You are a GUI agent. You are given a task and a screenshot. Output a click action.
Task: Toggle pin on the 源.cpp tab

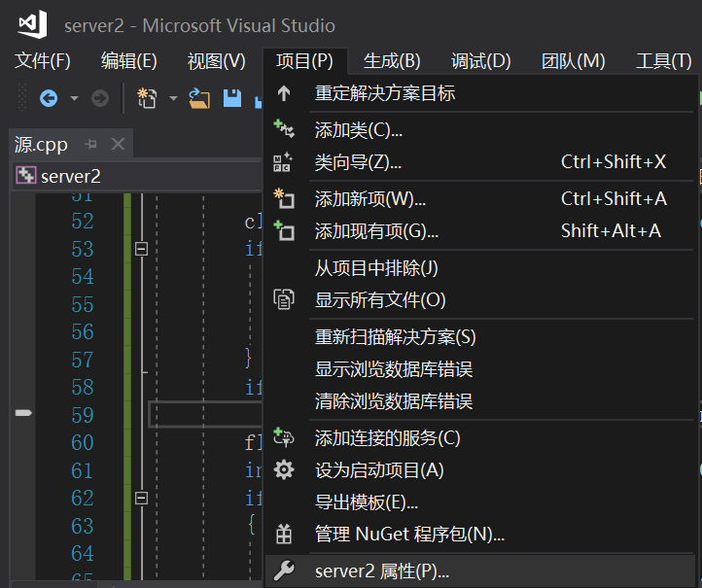tap(90, 144)
